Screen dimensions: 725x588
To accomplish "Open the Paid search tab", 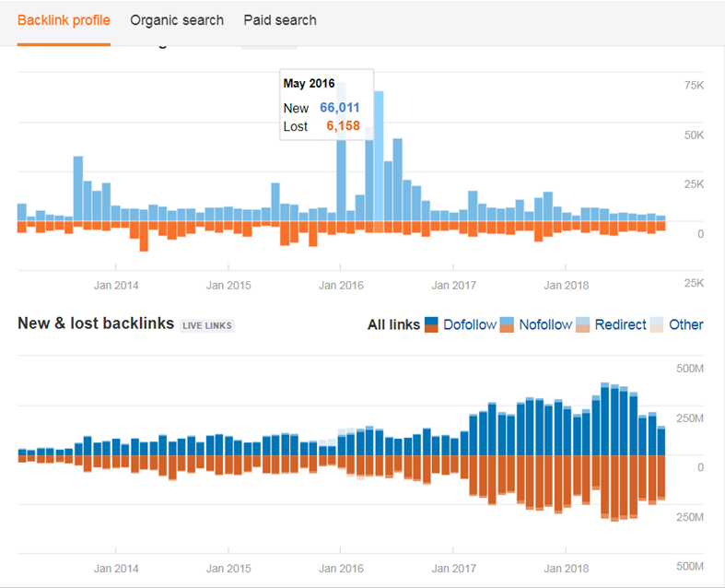I will [x=280, y=20].
